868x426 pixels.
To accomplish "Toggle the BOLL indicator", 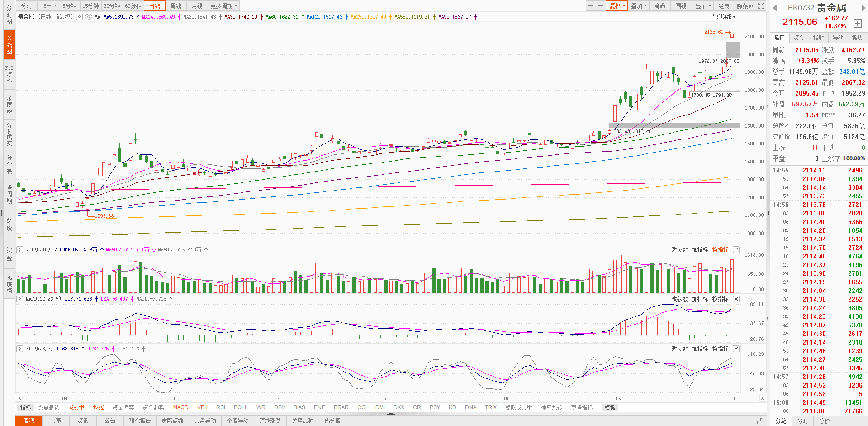I will tap(241, 407).
